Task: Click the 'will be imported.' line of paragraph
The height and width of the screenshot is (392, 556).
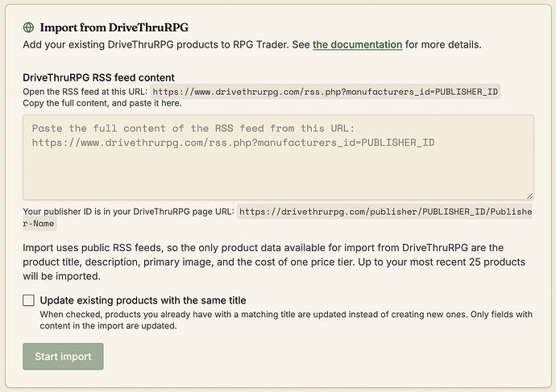Action: tap(62, 276)
